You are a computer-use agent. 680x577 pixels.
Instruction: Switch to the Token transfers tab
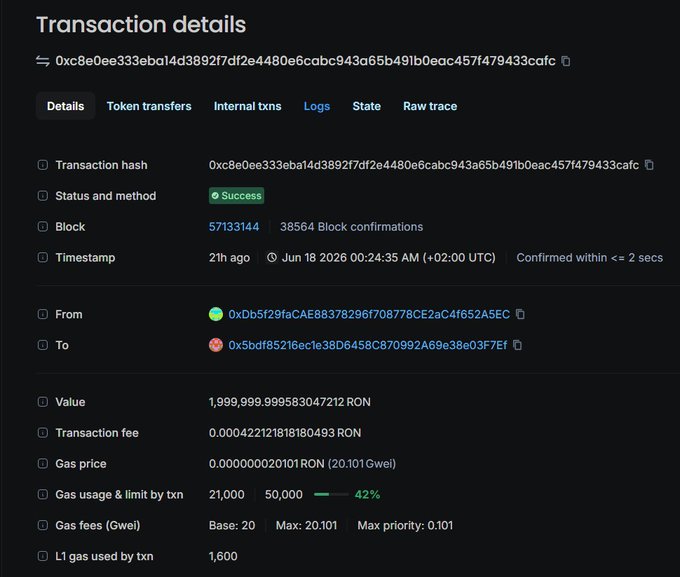(x=149, y=106)
